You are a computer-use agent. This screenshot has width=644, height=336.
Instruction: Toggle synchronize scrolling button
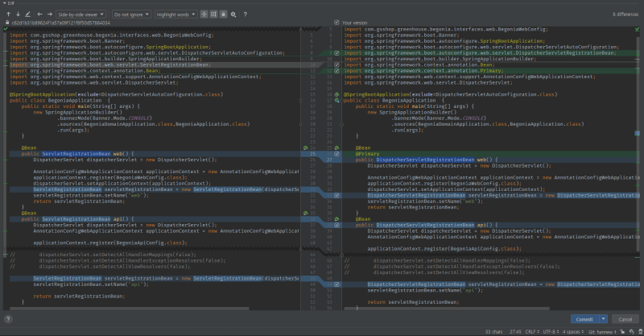point(213,15)
